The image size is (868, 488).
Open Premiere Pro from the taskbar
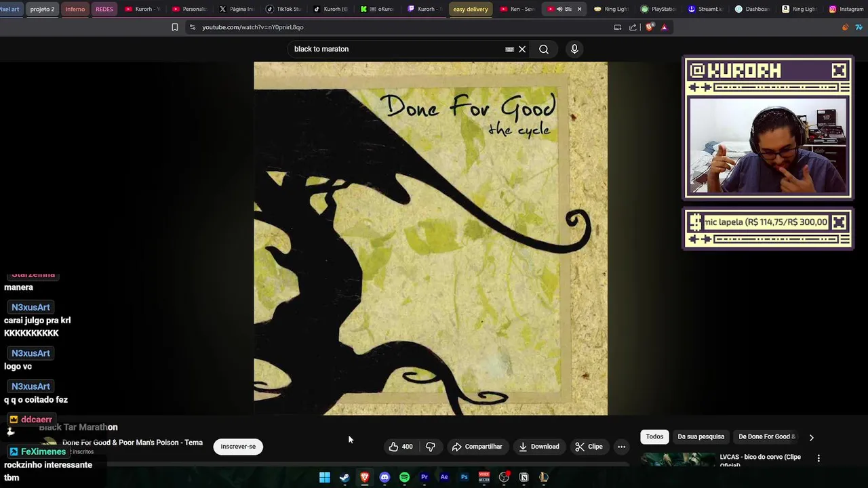click(425, 477)
